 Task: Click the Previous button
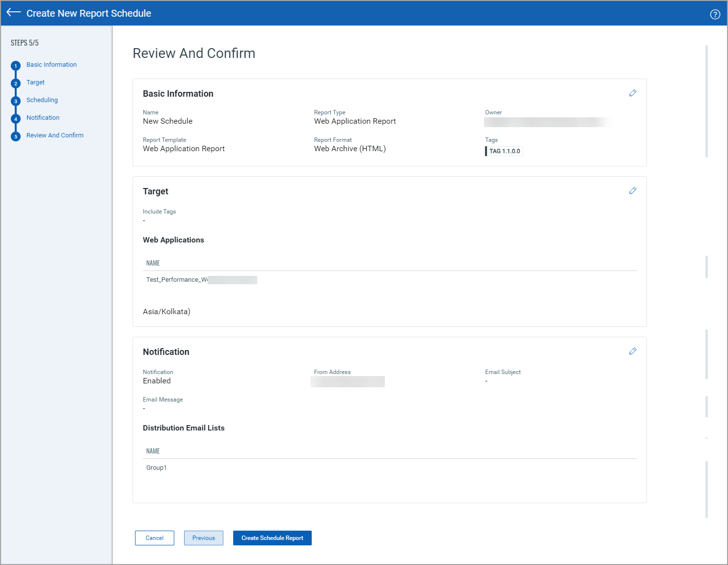tap(204, 538)
